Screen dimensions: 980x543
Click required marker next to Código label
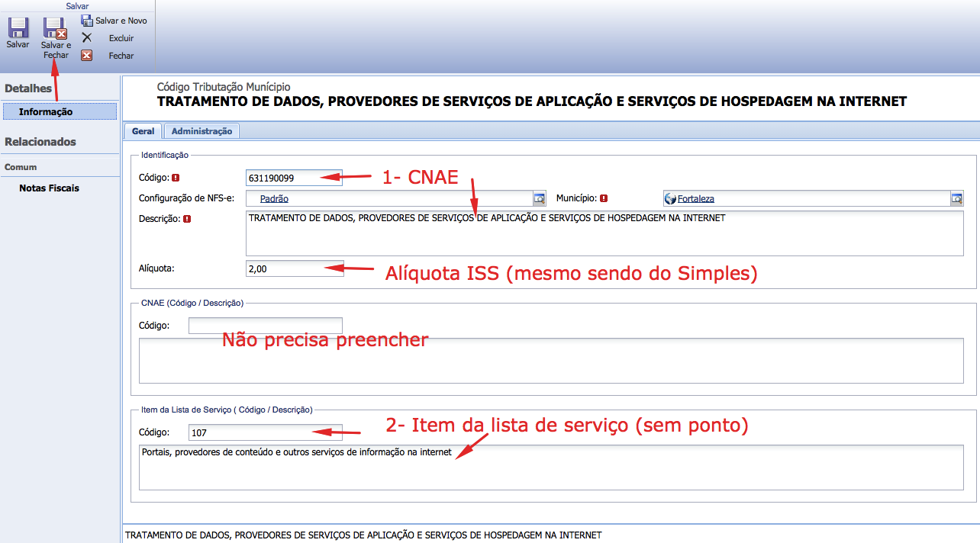(176, 178)
